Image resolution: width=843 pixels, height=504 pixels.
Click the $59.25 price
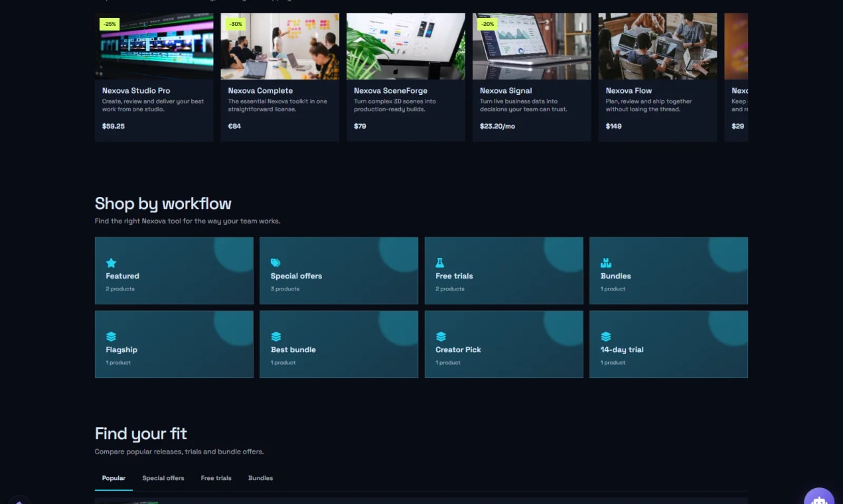[x=114, y=126]
